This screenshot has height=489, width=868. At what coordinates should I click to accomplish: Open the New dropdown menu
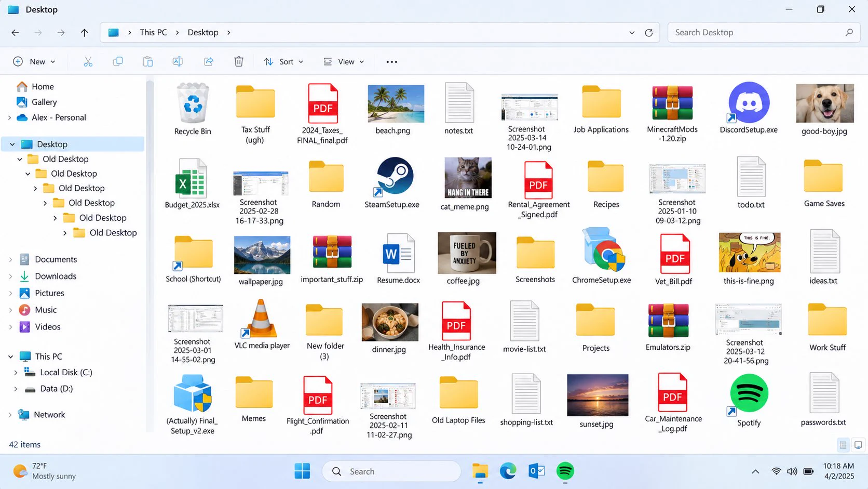click(x=34, y=62)
